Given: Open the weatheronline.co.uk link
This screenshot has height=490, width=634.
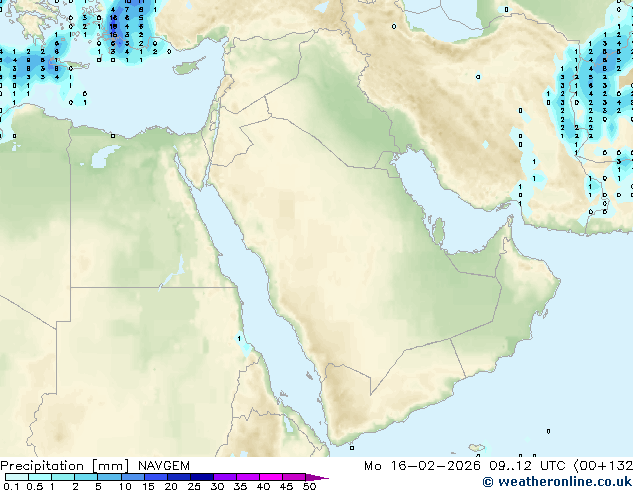Looking at the screenshot, I should point(558,482).
